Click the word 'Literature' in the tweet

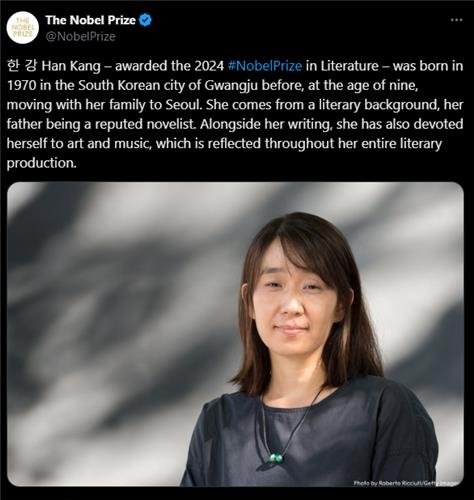(349, 66)
